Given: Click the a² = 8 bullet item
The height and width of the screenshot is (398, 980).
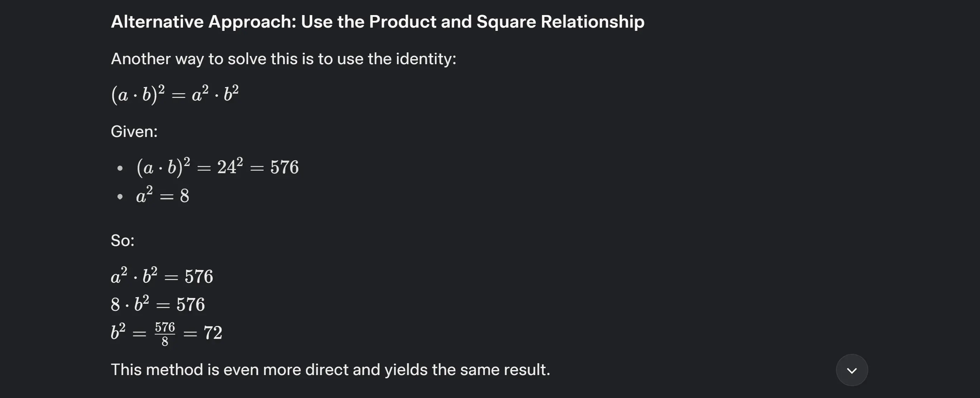Looking at the screenshot, I should pos(163,195).
